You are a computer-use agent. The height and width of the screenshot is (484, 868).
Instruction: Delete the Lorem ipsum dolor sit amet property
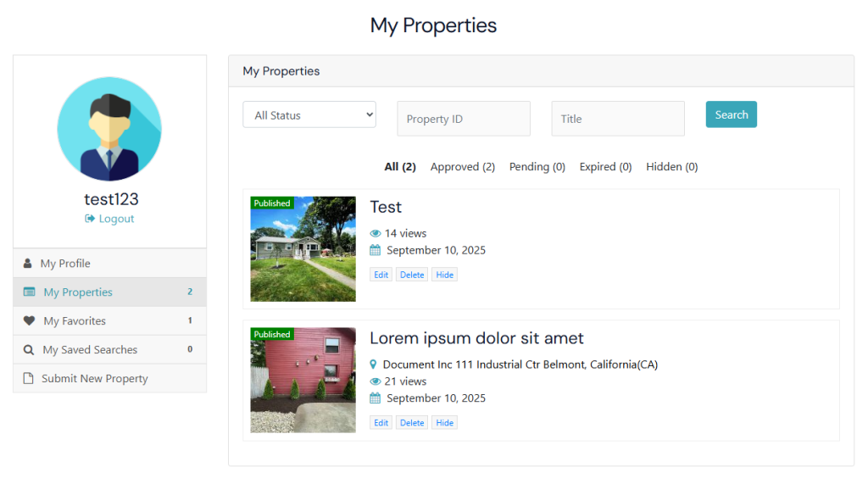(412, 423)
